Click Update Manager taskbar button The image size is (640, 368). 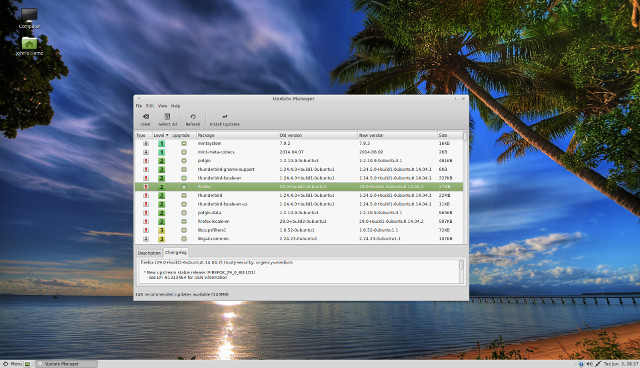tap(67, 364)
